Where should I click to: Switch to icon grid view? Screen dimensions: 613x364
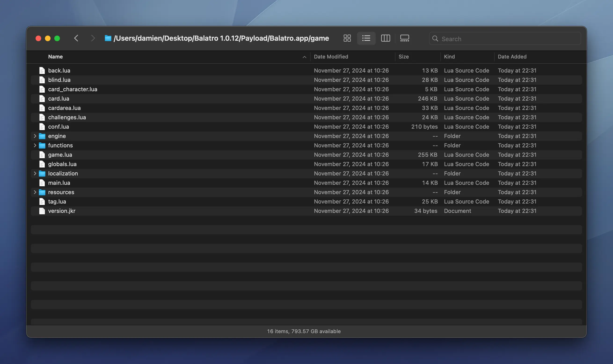point(347,38)
